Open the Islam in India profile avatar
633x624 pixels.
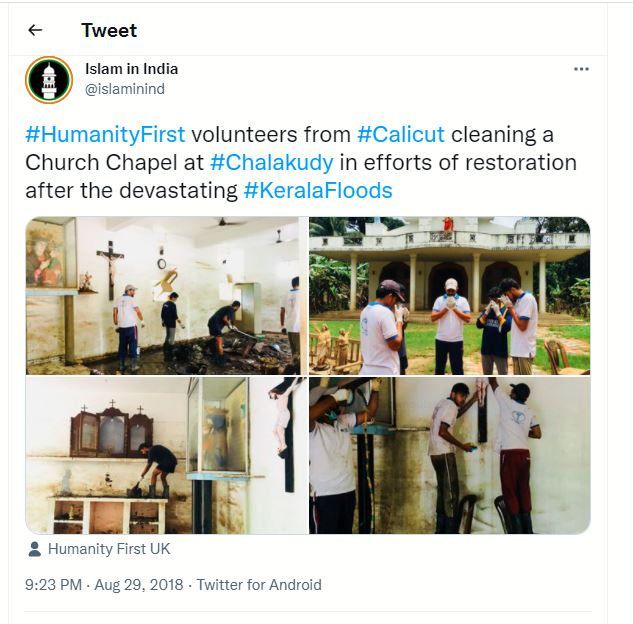click(49, 80)
